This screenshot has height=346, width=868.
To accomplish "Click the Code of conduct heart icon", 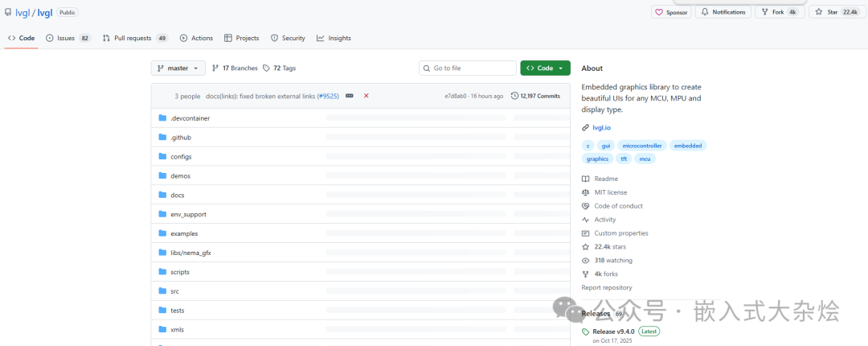I will click(586, 206).
